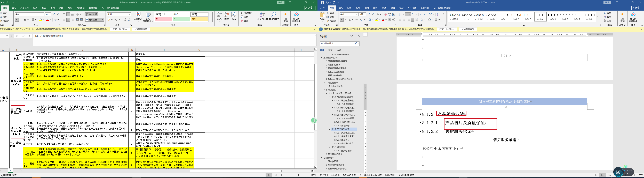Click '了解详细信息' button in Word banner
Screen dimensions: 644x178
pos(467,29)
